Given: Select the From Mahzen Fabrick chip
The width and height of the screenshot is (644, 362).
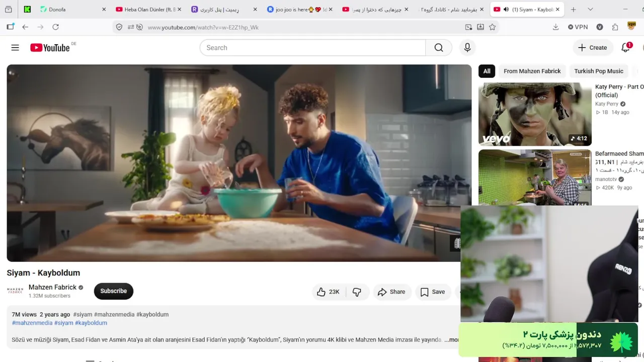Looking at the screenshot, I should click(x=532, y=71).
